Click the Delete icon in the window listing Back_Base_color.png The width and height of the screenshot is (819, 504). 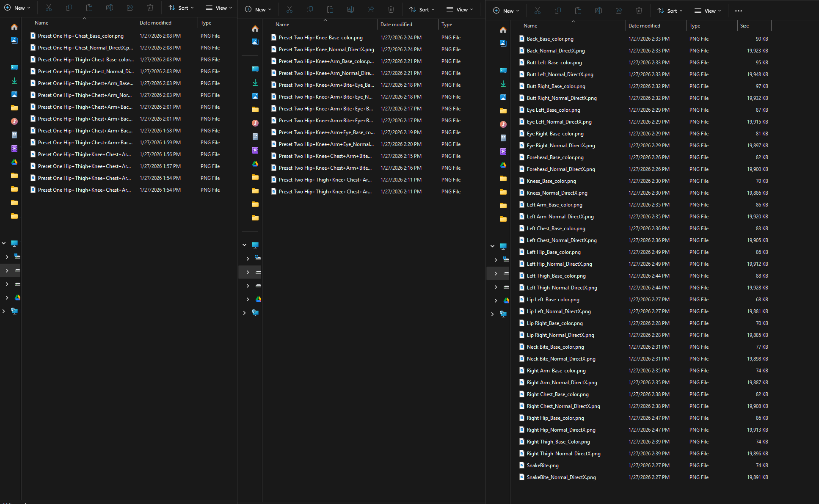click(639, 11)
